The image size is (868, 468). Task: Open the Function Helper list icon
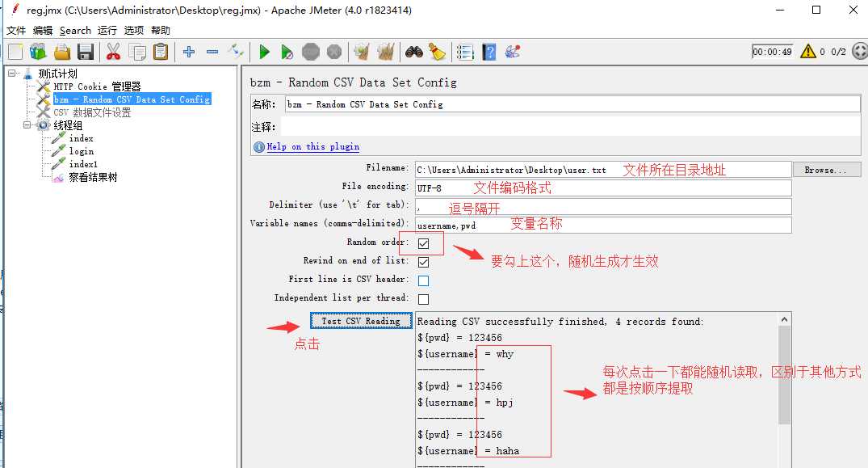point(465,52)
